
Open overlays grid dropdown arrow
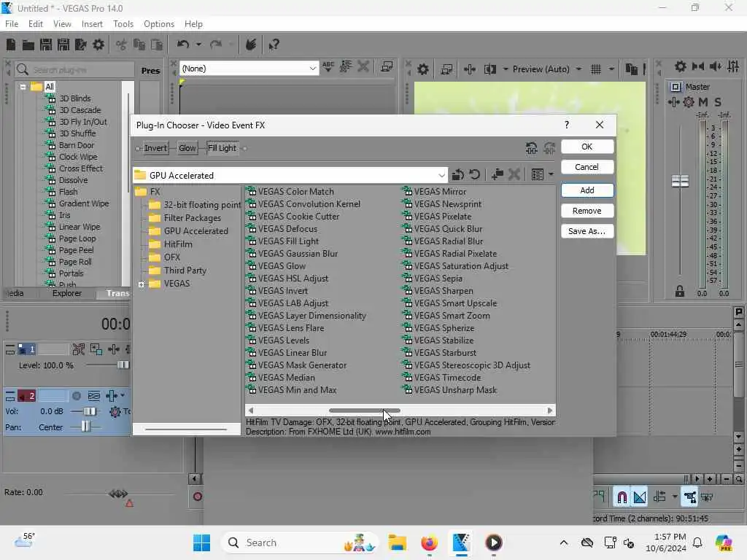(611, 69)
